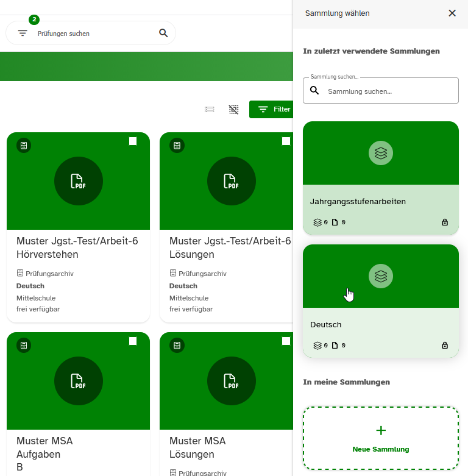Image resolution: width=468 pixels, height=476 pixels.
Task: Click archive badge icon on MSA Aufgaben card
Action: point(24,346)
